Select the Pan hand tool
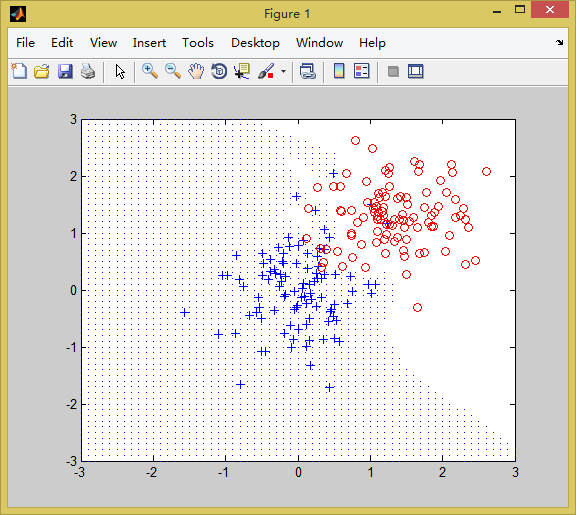This screenshot has height=515, width=576. click(196, 71)
